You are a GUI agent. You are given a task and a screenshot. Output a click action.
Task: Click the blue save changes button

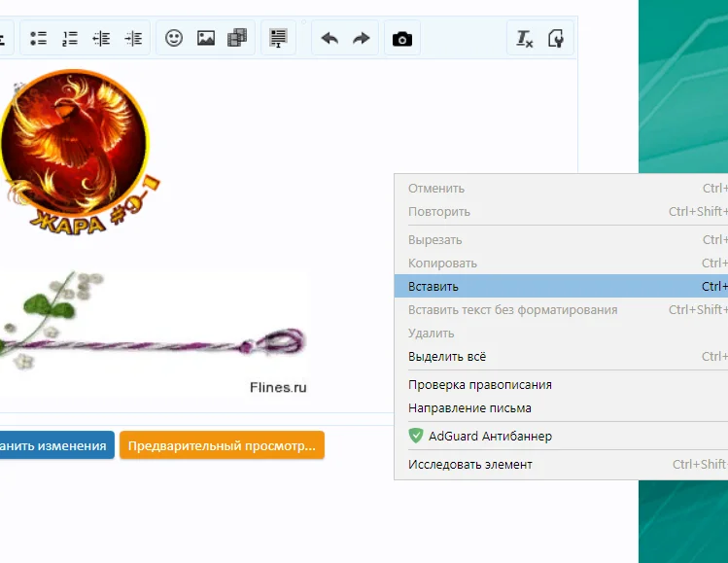(x=56, y=445)
